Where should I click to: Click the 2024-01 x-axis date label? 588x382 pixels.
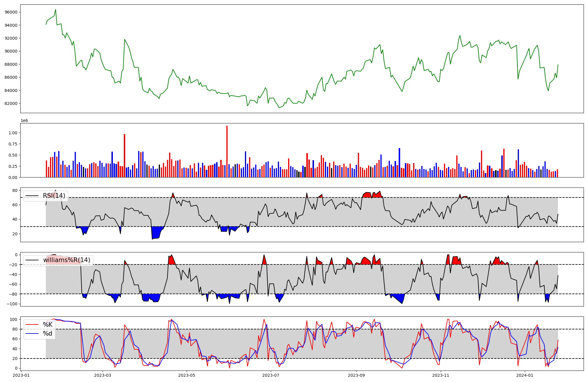525,375
